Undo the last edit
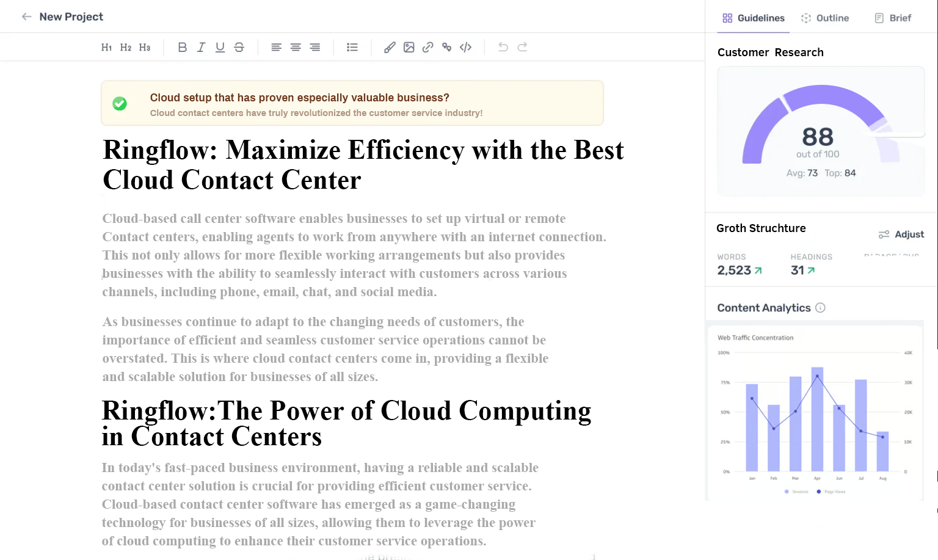Screen dimensions: 938x560 point(503,47)
